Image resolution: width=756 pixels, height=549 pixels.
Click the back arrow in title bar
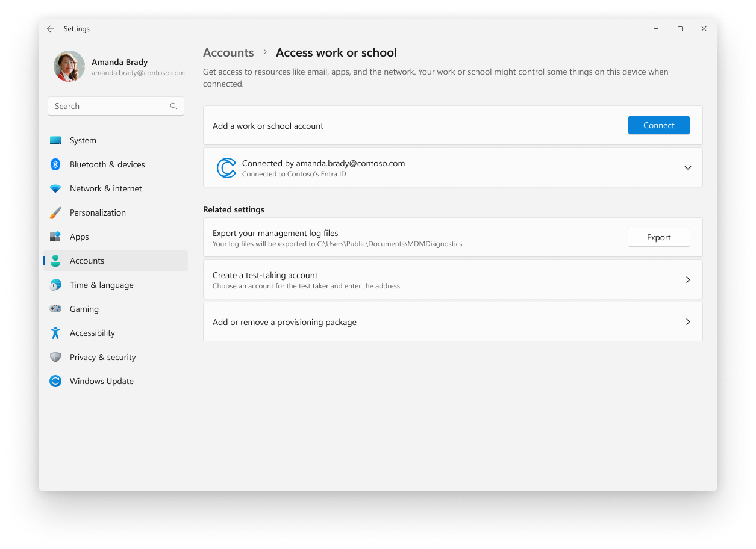pos(51,29)
